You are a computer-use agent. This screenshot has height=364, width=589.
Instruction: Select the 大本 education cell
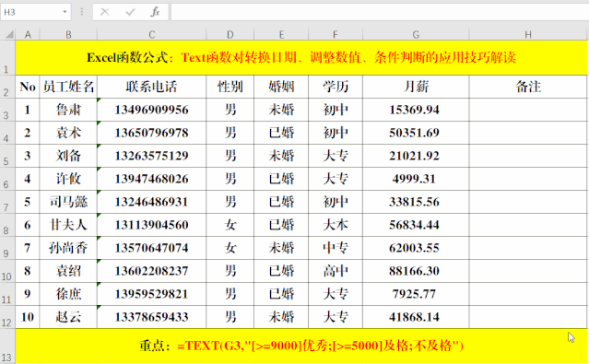336,225
